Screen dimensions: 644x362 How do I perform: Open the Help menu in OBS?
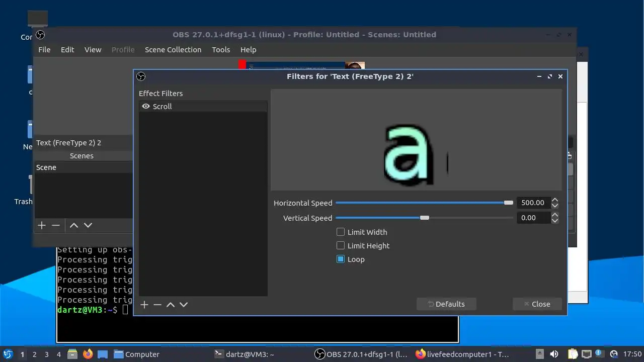248,50
